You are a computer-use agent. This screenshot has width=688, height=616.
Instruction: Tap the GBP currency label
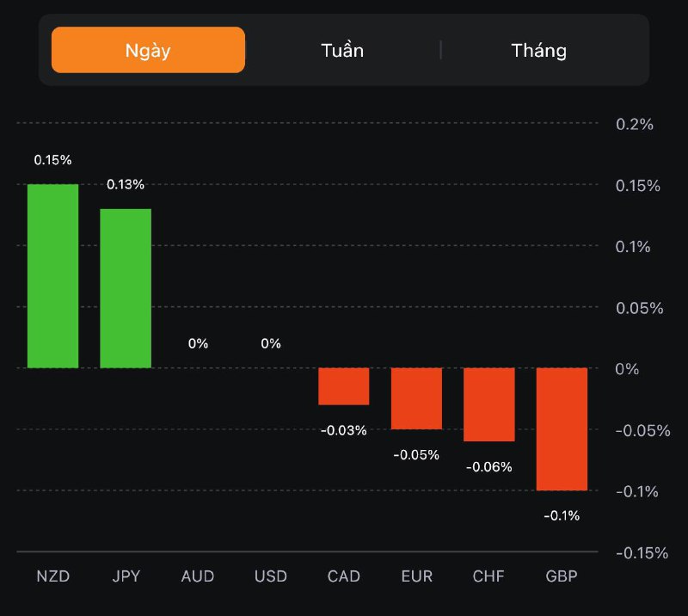tap(562, 576)
